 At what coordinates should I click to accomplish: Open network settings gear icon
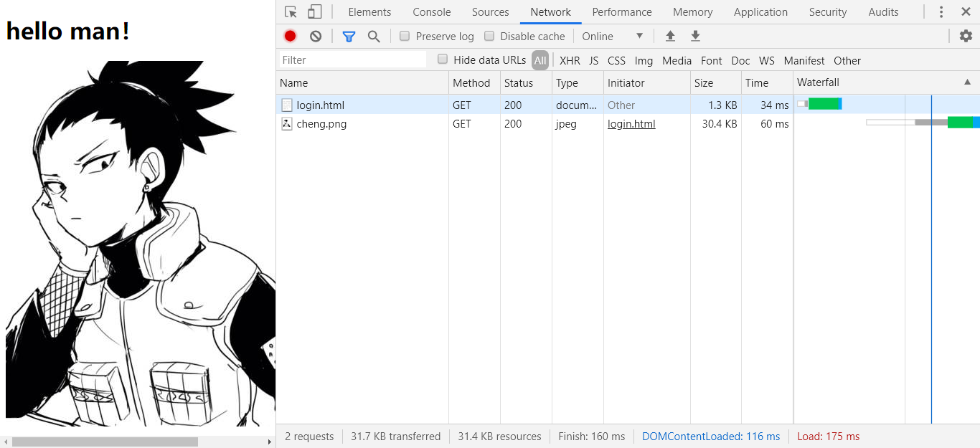click(x=966, y=36)
